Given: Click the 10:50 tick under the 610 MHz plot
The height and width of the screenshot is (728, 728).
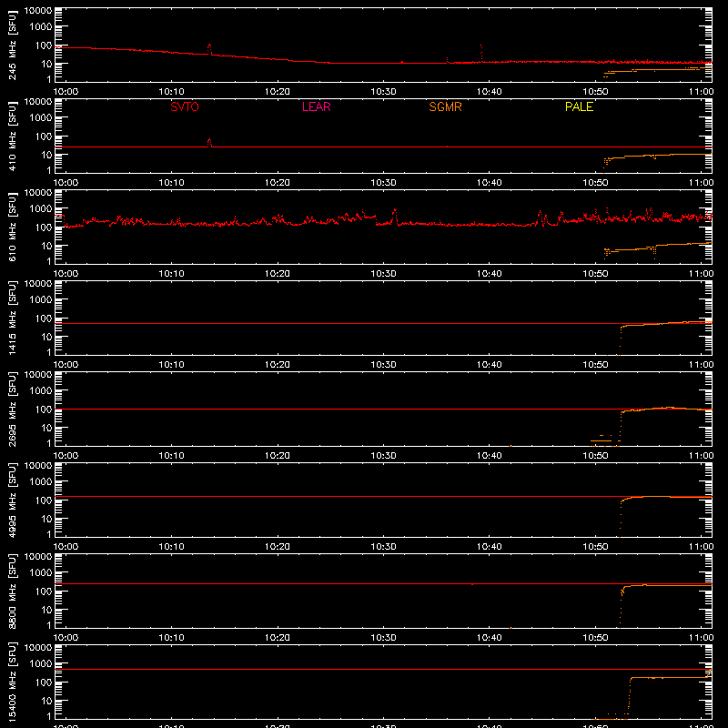Looking at the screenshot, I should [x=595, y=274].
